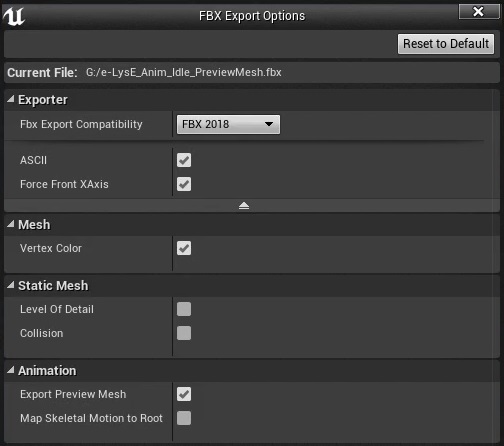Collapse the Animation section
This screenshot has height=446, width=504.
coord(11,370)
